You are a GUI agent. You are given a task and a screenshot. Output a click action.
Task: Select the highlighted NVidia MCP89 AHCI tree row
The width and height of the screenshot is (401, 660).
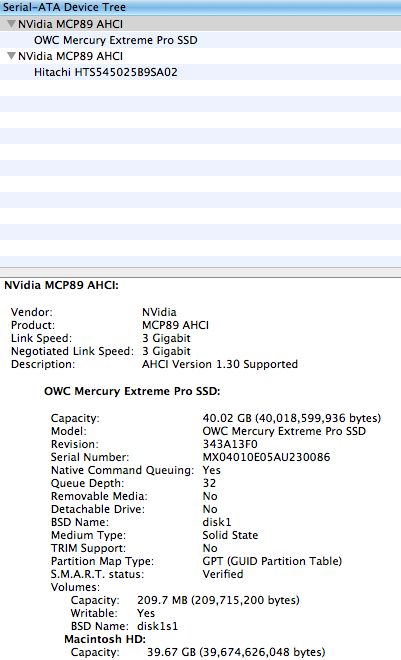200,24
